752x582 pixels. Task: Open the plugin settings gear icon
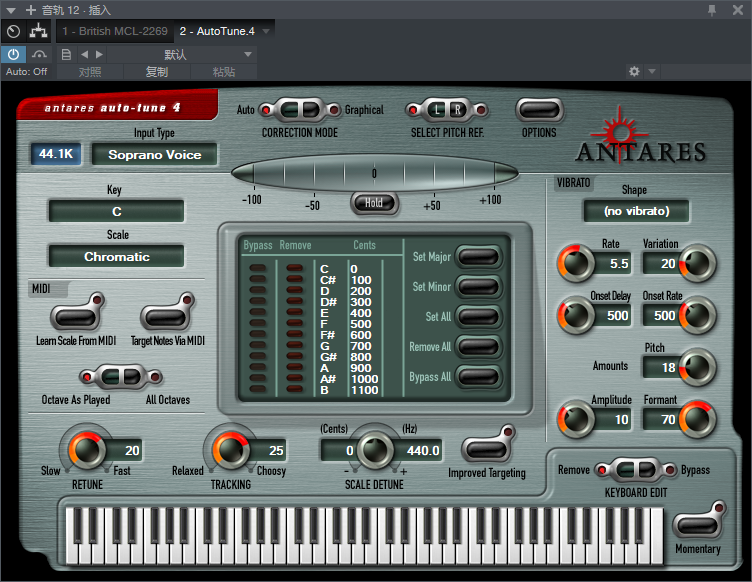tap(634, 71)
